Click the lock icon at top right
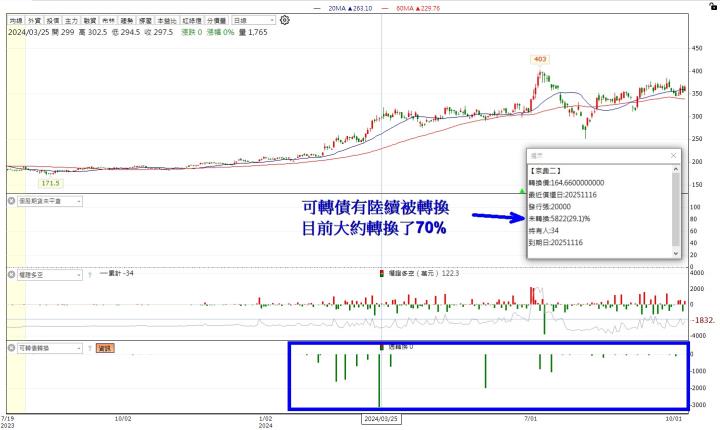720x430 pixels. 713,6
